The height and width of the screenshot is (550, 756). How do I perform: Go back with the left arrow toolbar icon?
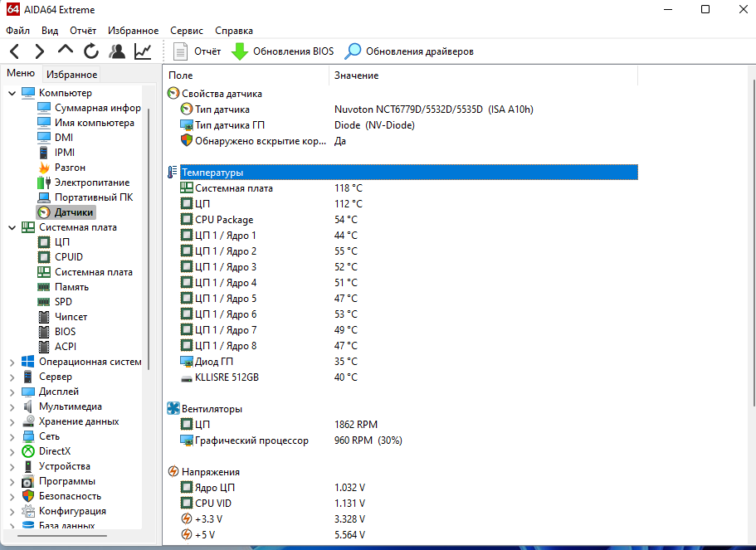pyautogui.click(x=14, y=51)
